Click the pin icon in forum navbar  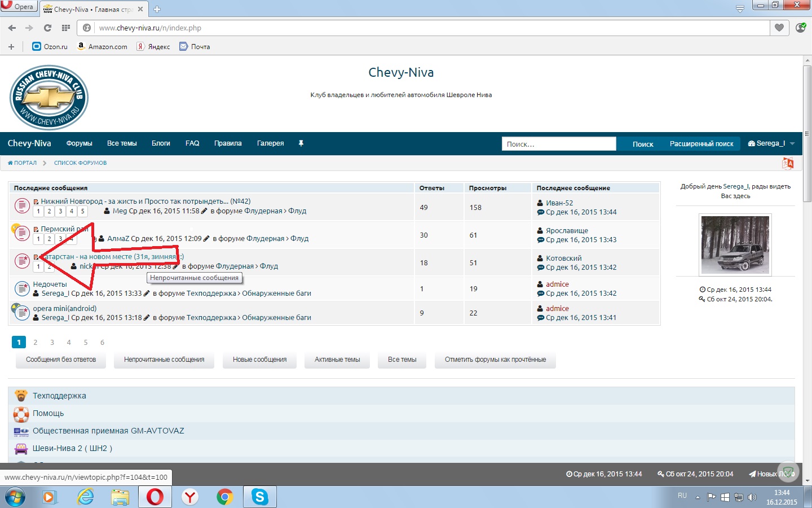[x=301, y=143]
